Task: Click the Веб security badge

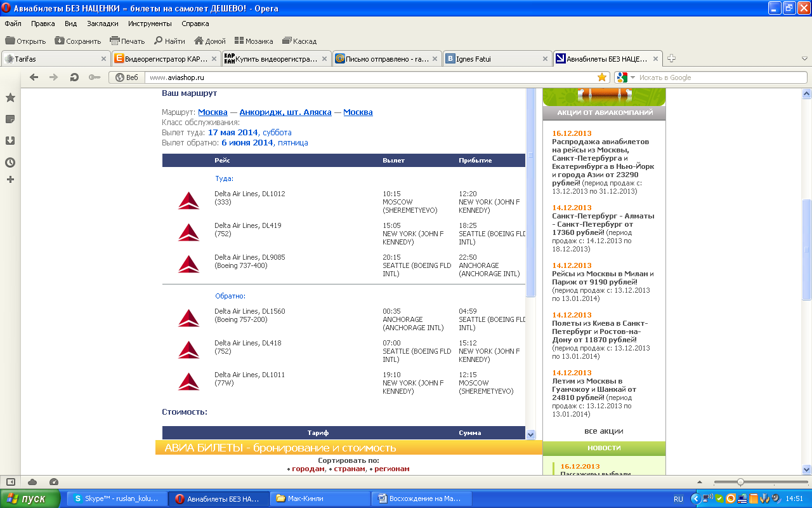Action: click(126, 77)
